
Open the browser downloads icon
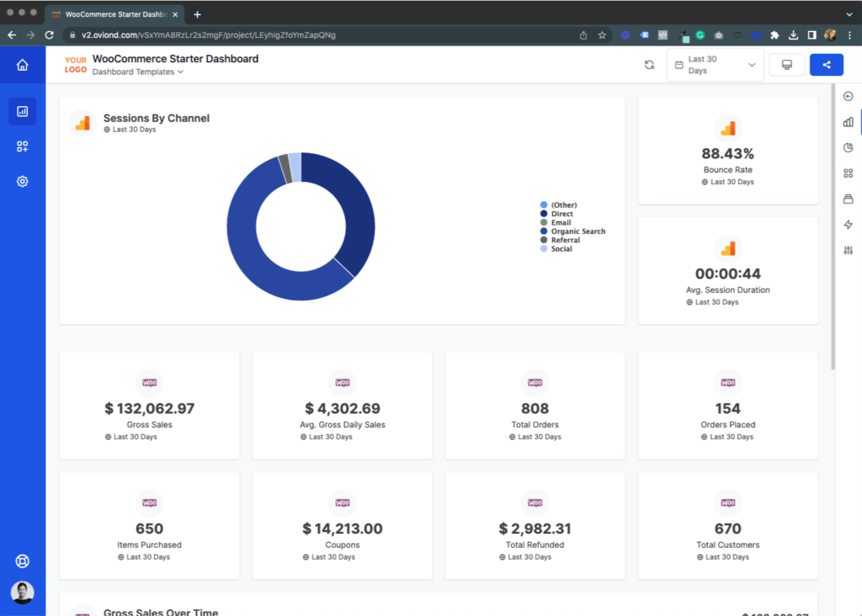click(x=793, y=35)
